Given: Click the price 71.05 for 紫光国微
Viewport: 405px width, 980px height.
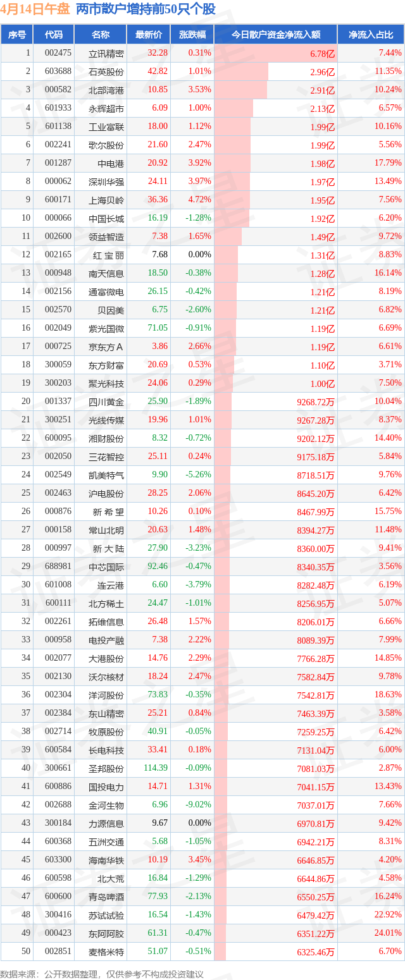Looking at the screenshot, I should [157, 328].
